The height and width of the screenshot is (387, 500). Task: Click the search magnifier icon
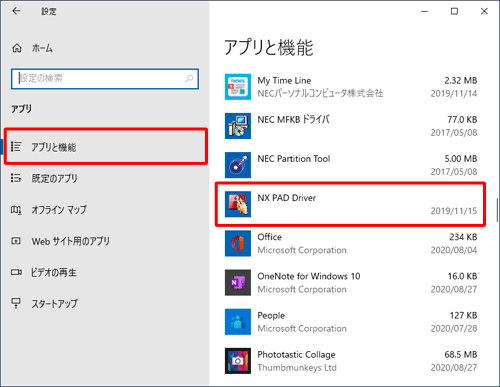pyautogui.click(x=189, y=79)
